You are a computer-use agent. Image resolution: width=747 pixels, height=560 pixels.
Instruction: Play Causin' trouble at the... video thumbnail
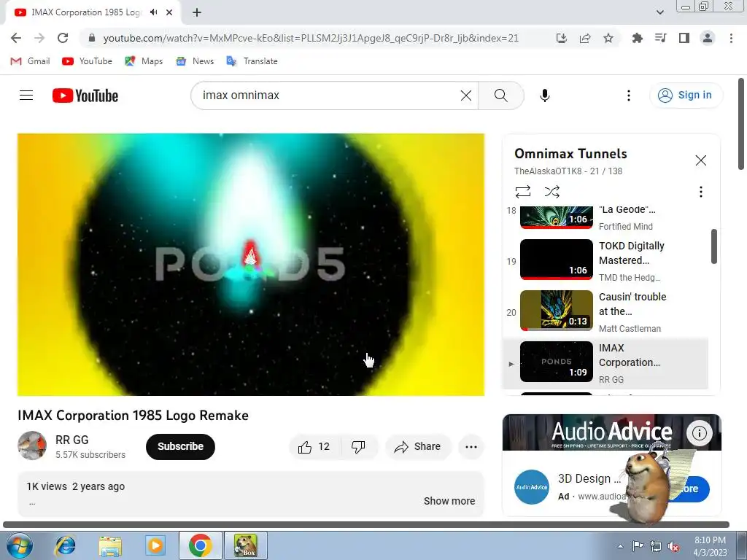(556, 311)
